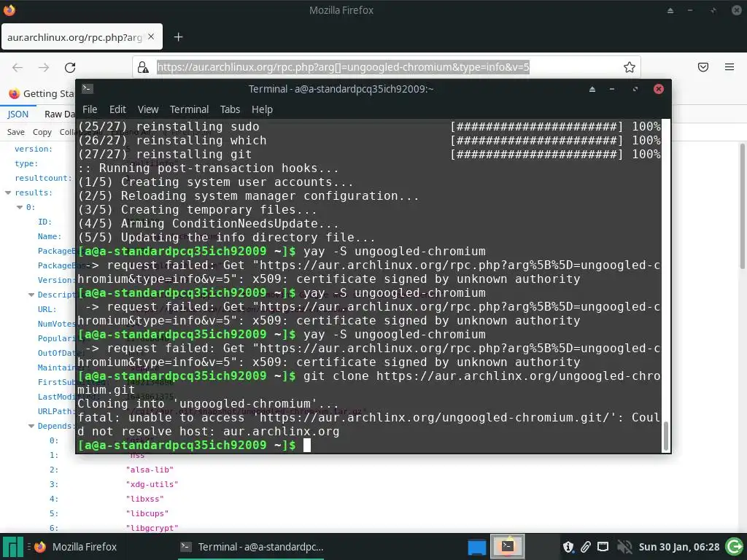
Task: Open the accessibility tray icon
Action: pyautogui.click(x=568, y=547)
